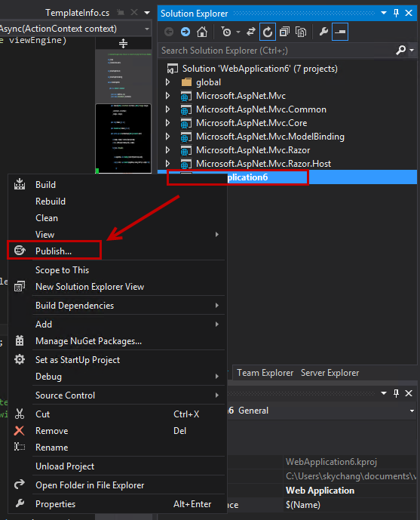This screenshot has height=520, width=420.
Task: Click the Back navigation icon in Solution Explorer
Action: (169, 32)
